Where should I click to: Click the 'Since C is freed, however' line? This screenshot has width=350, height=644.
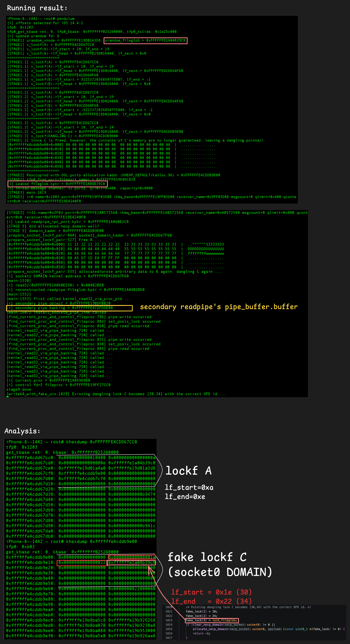135,140
